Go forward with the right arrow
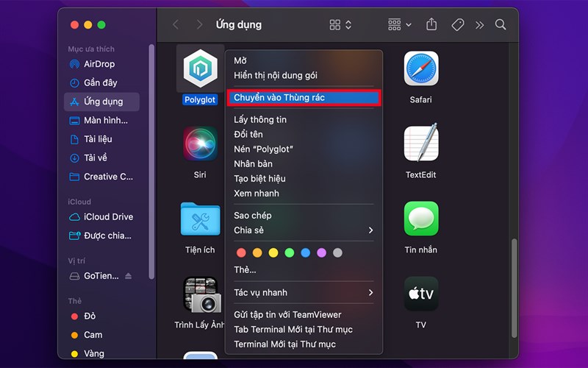The image size is (588, 368). (x=199, y=25)
